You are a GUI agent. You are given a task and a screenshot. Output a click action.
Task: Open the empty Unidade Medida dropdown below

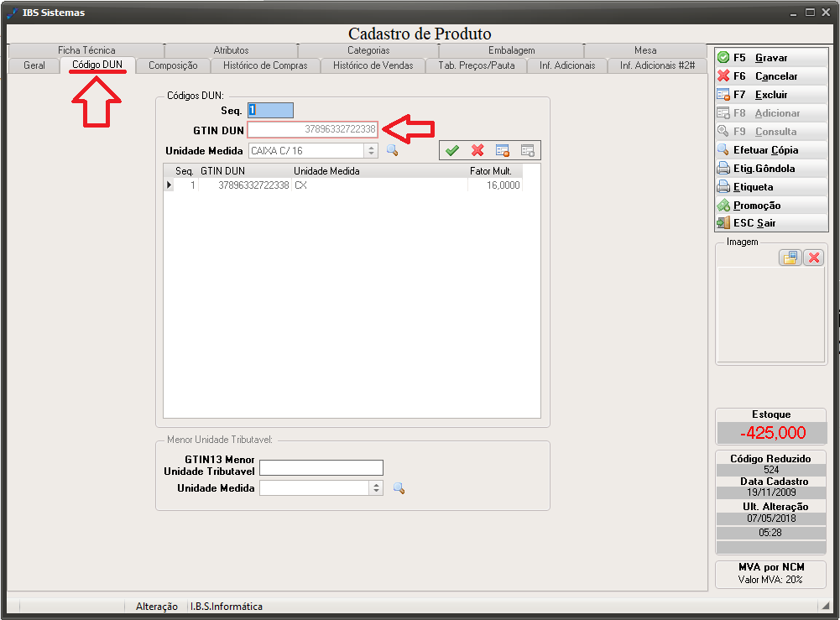[377, 487]
